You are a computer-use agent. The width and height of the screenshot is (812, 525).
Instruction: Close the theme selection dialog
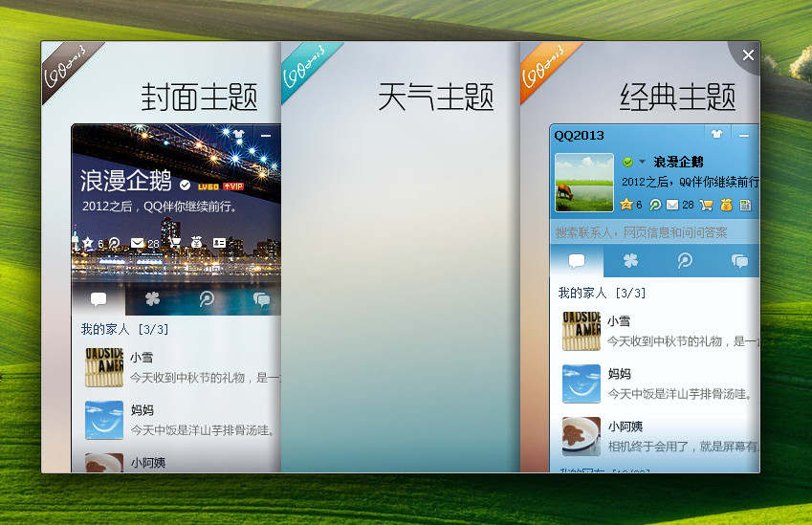pos(748,55)
